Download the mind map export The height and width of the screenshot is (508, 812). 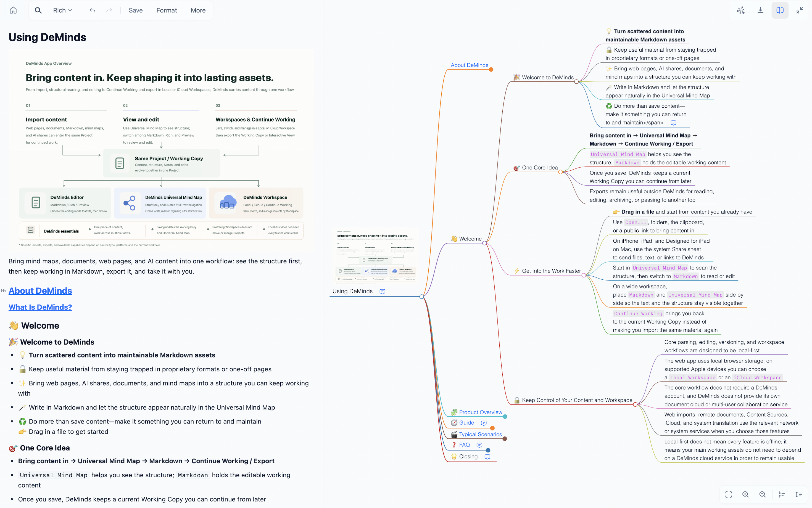(760, 10)
